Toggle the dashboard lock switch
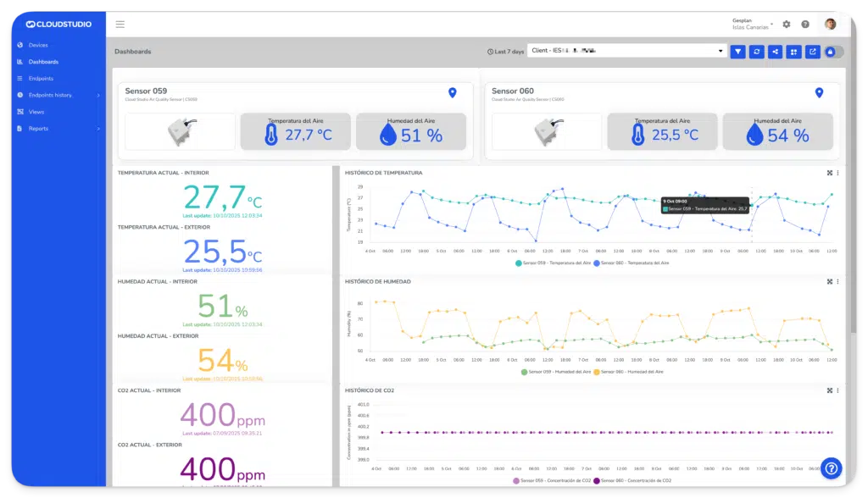The height and width of the screenshot is (498, 868). point(833,52)
